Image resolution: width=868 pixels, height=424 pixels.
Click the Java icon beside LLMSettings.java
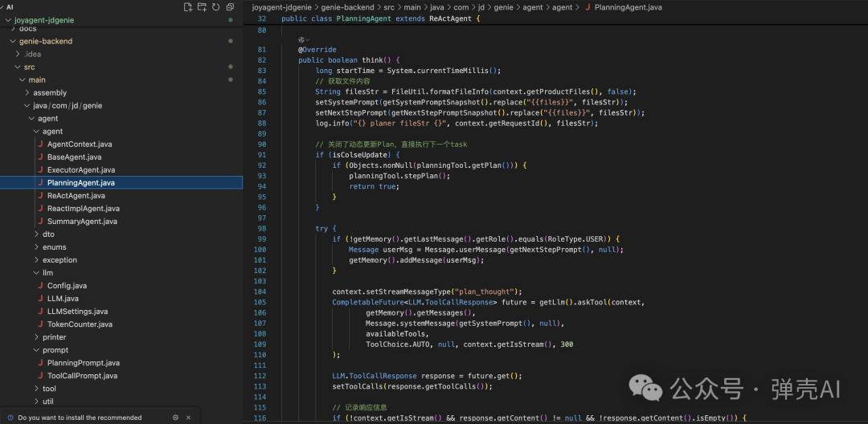point(40,312)
